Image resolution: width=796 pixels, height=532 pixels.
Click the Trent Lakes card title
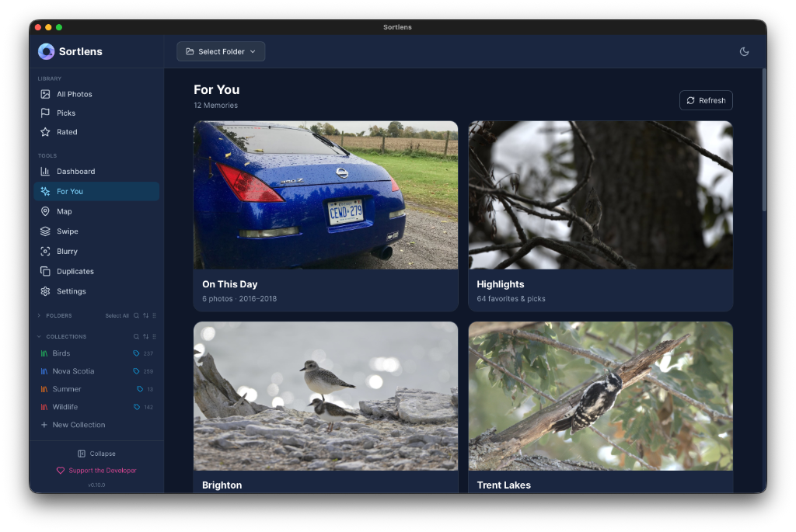click(504, 485)
